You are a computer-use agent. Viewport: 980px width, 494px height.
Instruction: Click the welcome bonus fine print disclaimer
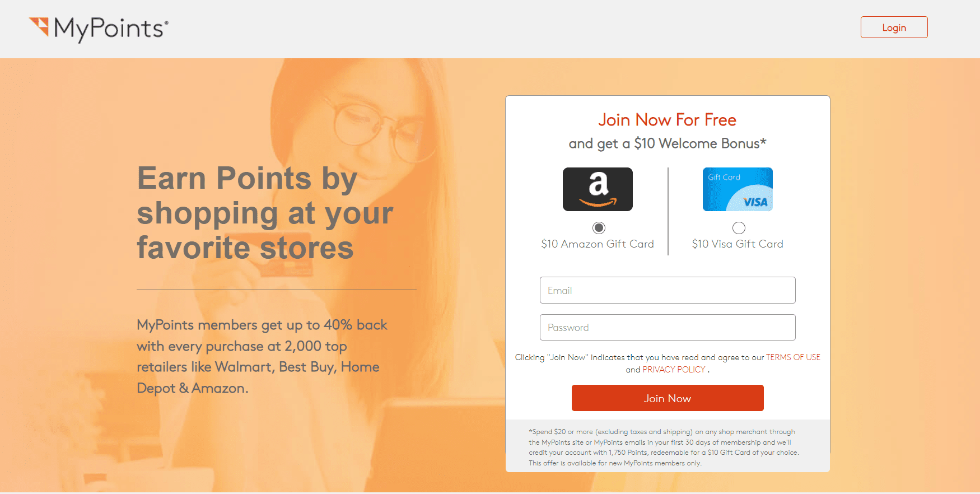coord(664,448)
